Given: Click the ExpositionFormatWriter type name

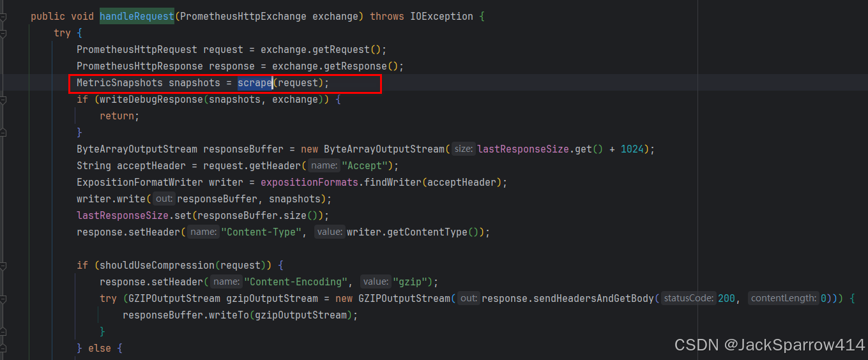Looking at the screenshot, I should [140, 183].
